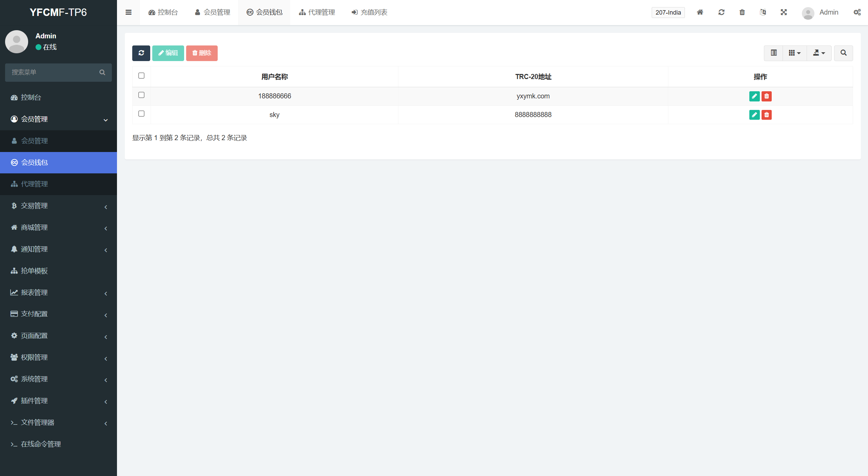868x476 pixels.
Task: Open the export data dropdown
Action: coord(819,53)
